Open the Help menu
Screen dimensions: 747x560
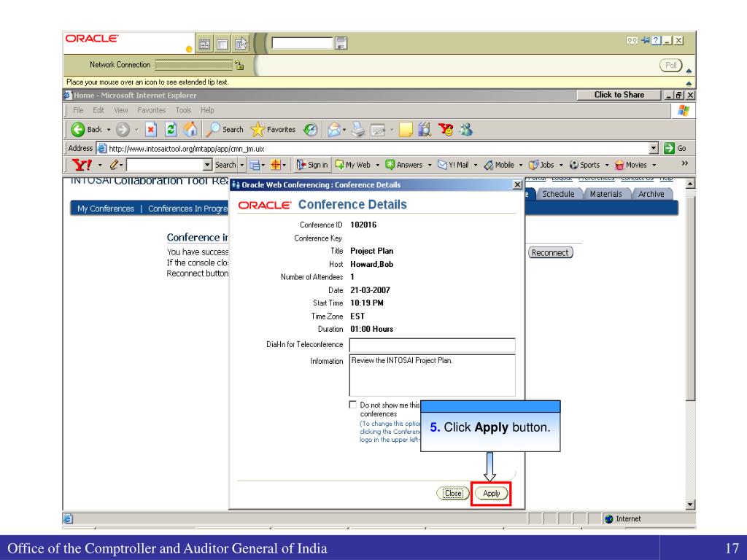207,110
